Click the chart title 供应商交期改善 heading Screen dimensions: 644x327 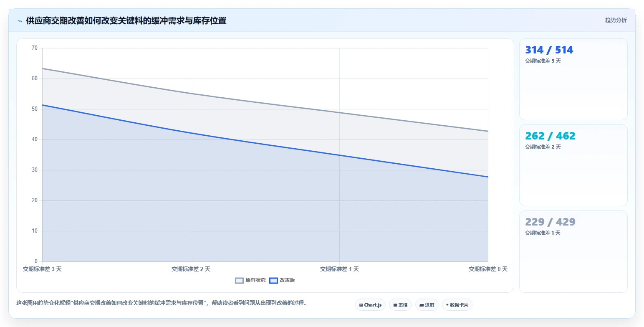126,20
